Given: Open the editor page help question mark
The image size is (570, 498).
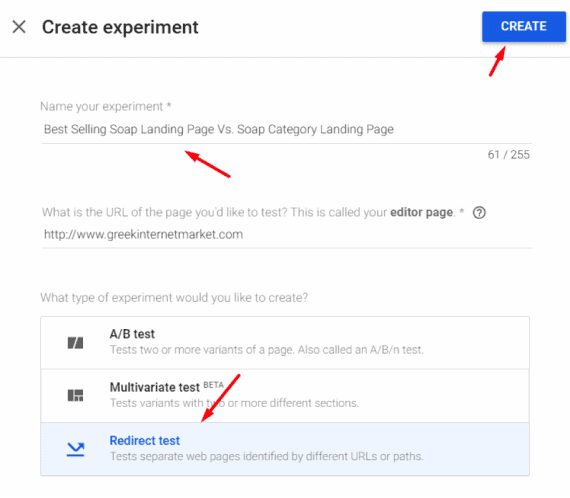Looking at the screenshot, I should (479, 212).
